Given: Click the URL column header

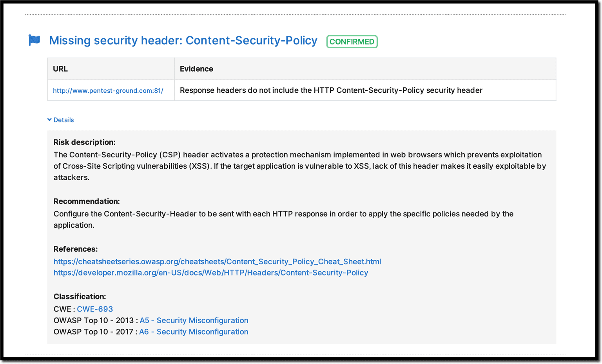Looking at the screenshot, I should (60, 69).
